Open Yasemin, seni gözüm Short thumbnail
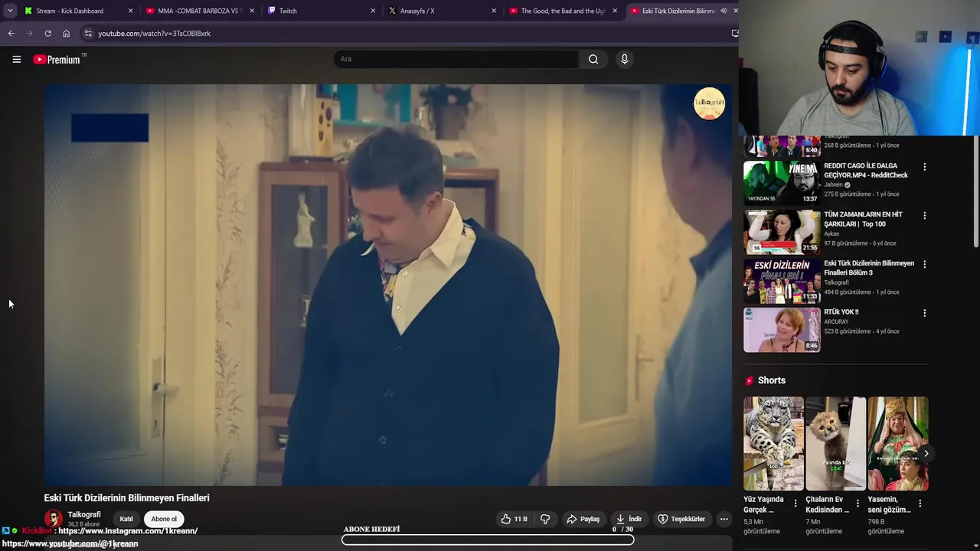 tap(897, 443)
